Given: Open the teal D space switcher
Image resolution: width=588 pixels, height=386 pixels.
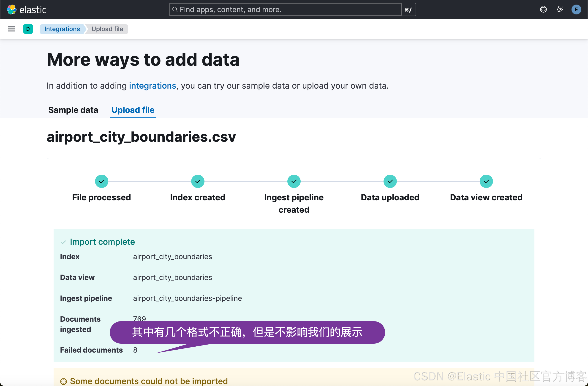Looking at the screenshot, I should click(28, 29).
